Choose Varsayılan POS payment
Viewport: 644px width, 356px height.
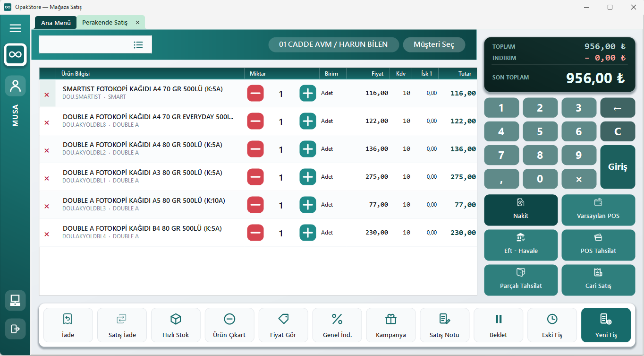click(598, 210)
